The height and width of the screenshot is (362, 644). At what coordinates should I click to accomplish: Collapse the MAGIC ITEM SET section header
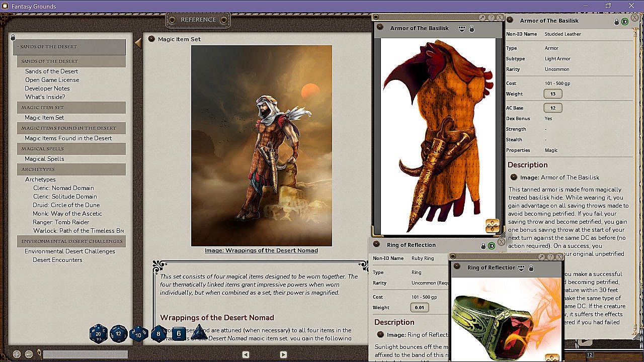tap(71, 108)
